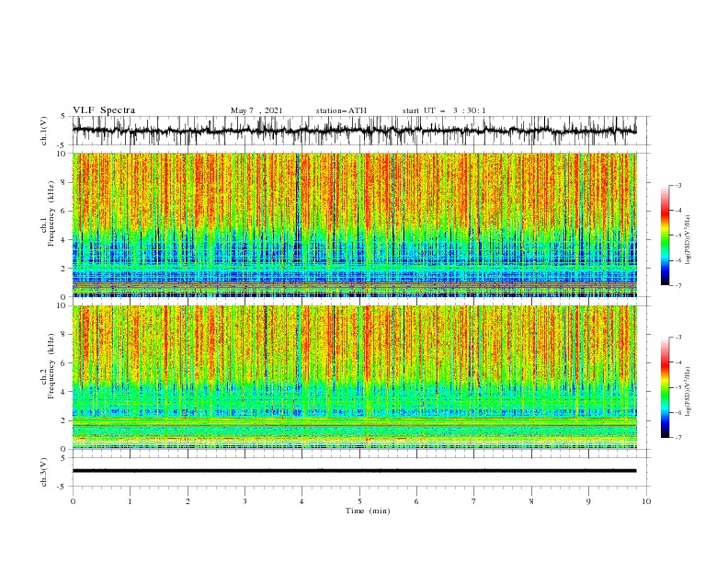728x563 pixels.
Task: Click the ch.2 spectrogram color scale bar
Action: click(665, 387)
